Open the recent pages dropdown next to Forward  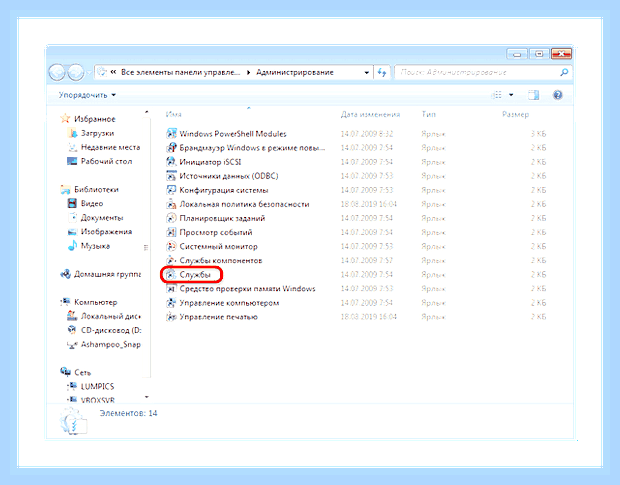[89, 73]
